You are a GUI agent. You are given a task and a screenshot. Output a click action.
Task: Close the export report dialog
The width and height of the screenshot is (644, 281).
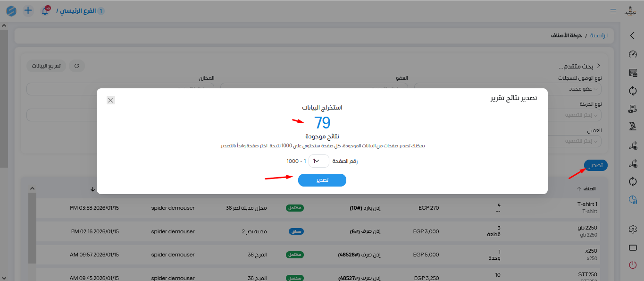tap(110, 100)
